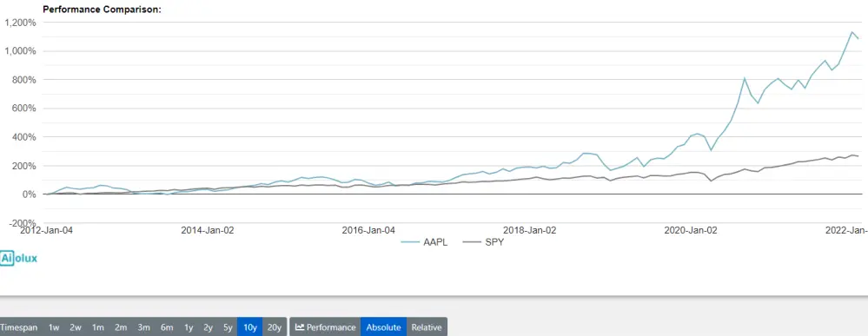Choose the 2m timespan
868x336 pixels.
pos(121,327)
